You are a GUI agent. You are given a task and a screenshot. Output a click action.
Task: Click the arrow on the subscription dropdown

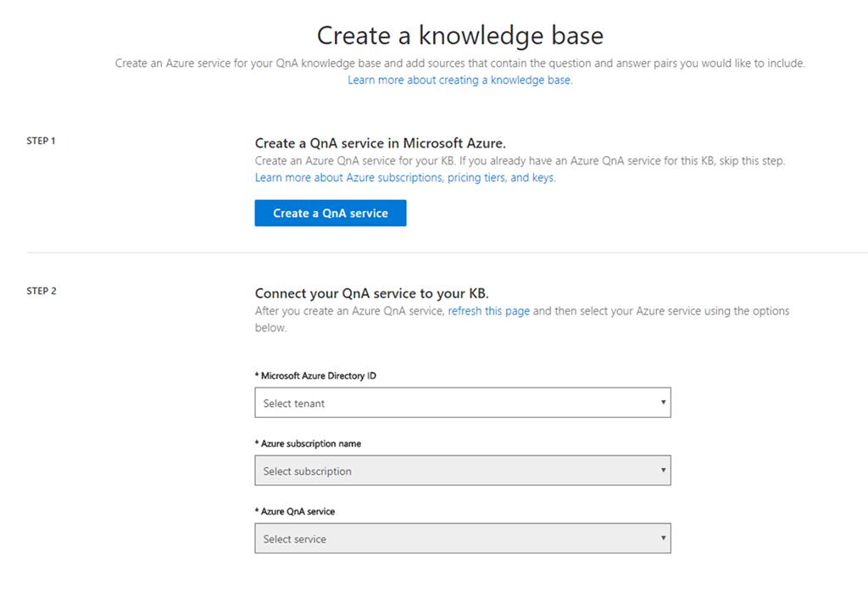663,470
